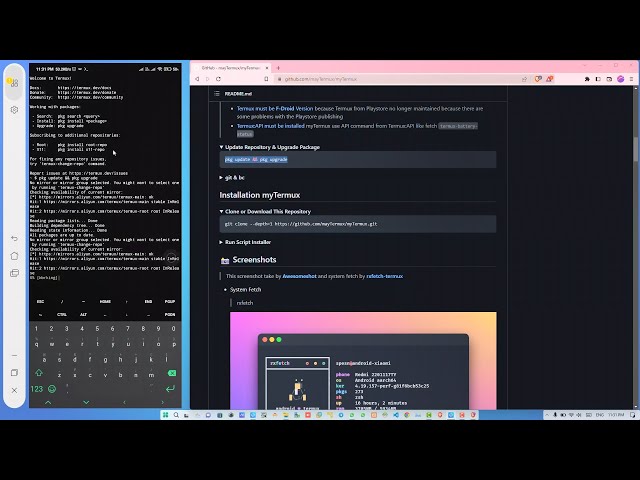The image size is (640, 480).
Task: Open the Windows Start button
Action: click(x=165, y=415)
